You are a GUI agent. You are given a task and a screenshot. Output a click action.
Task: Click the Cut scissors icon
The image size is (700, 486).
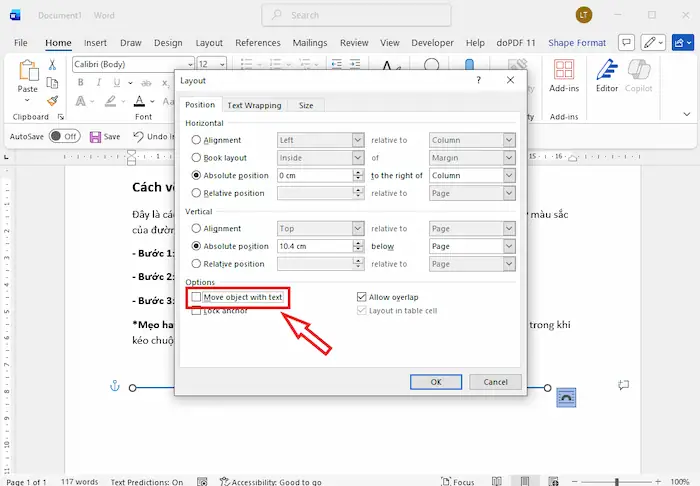[x=52, y=65]
